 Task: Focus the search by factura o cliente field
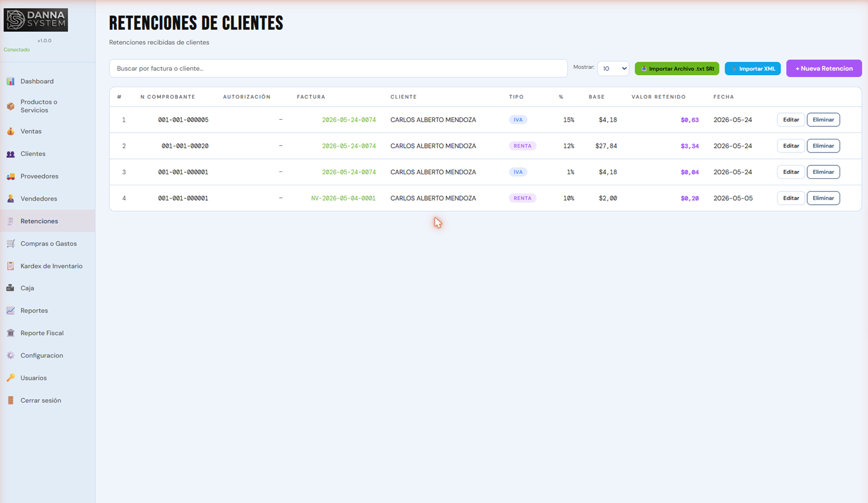(338, 68)
